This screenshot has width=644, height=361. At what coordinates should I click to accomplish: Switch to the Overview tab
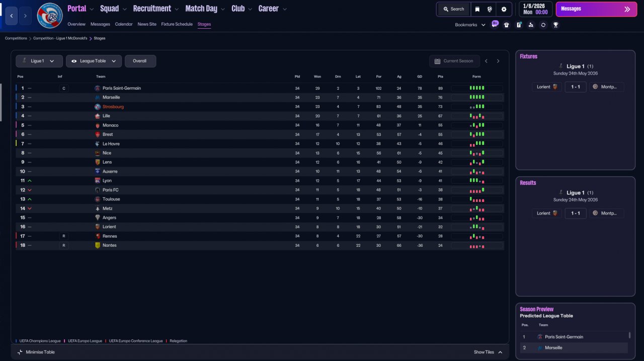(x=76, y=24)
